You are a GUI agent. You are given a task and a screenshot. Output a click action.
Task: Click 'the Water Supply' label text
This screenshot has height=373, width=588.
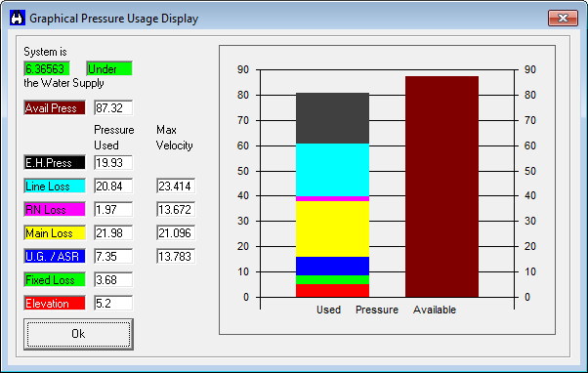[63, 83]
